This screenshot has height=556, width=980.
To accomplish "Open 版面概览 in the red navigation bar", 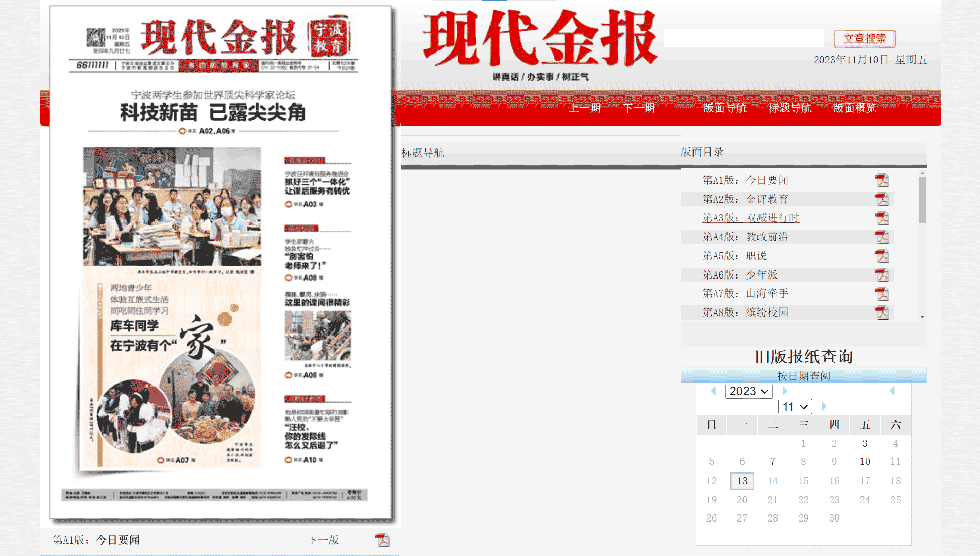I will 855,108.
